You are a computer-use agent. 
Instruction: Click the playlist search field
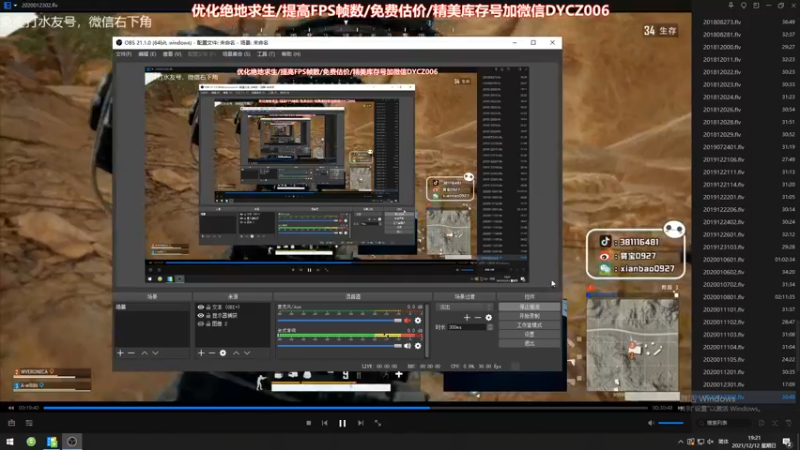click(x=723, y=423)
